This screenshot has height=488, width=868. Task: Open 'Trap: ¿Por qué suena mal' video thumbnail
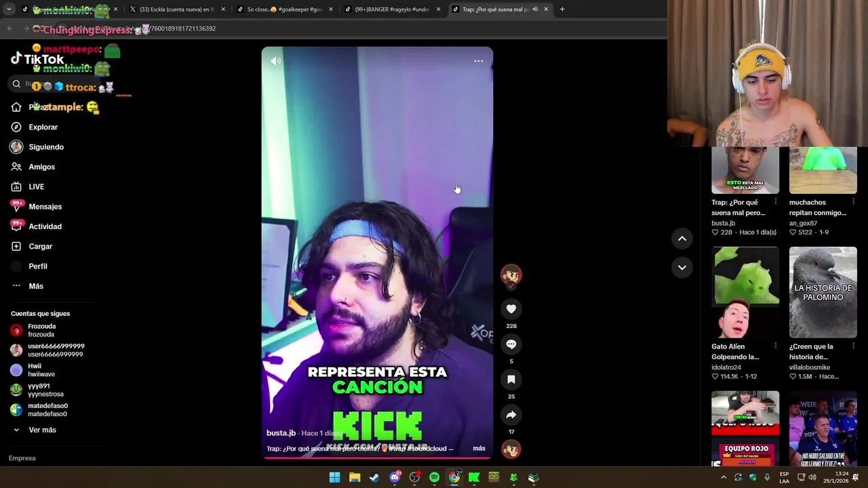tap(745, 170)
